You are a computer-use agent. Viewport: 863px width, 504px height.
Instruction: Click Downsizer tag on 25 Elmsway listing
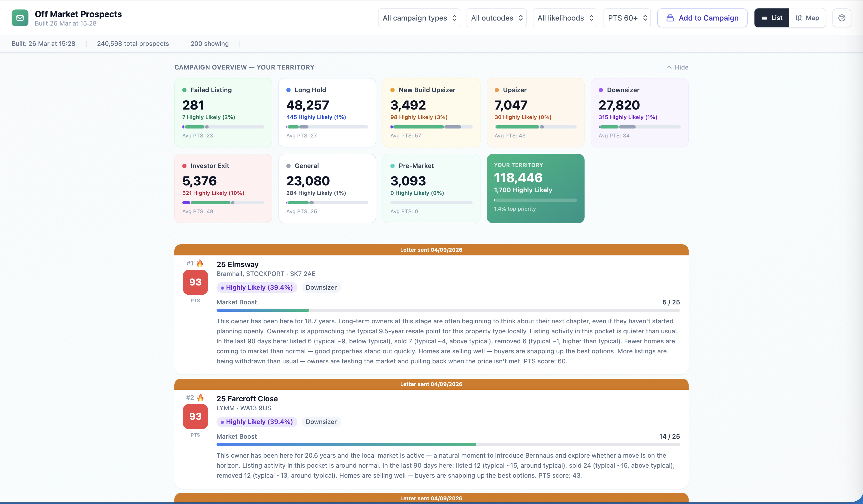321,287
